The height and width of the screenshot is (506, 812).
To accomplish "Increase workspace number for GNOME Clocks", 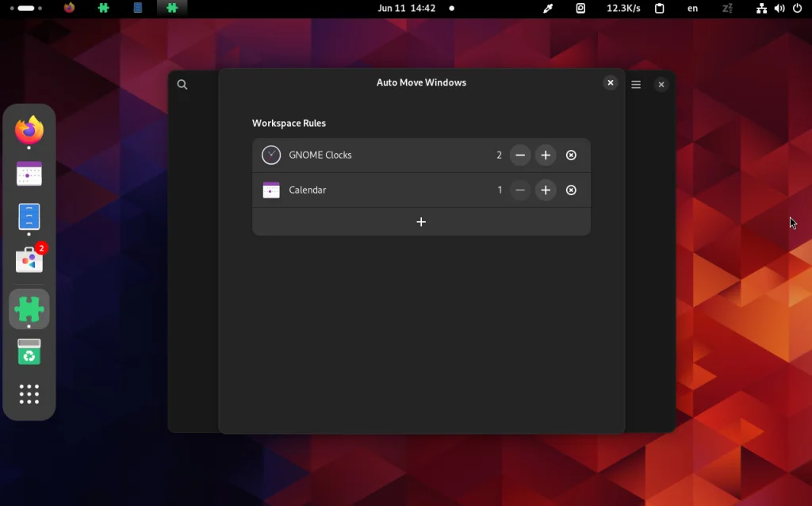I will pos(546,155).
